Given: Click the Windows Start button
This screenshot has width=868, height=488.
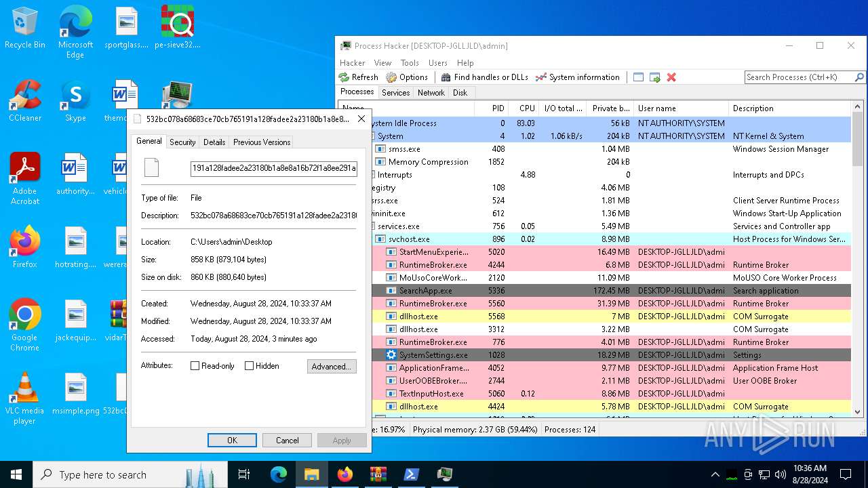Looking at the screenshot, I should pos(16,474).
